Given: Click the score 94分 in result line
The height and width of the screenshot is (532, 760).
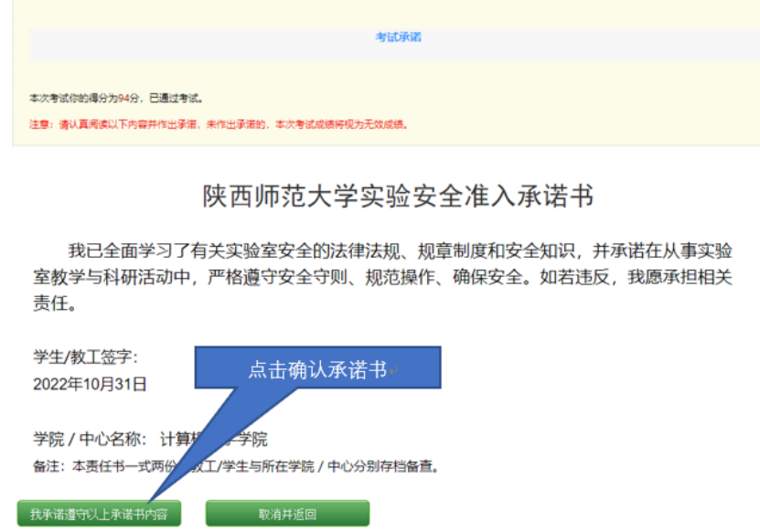Looking at the screenshot, I should pyautogui.click(x=129, y=98).
